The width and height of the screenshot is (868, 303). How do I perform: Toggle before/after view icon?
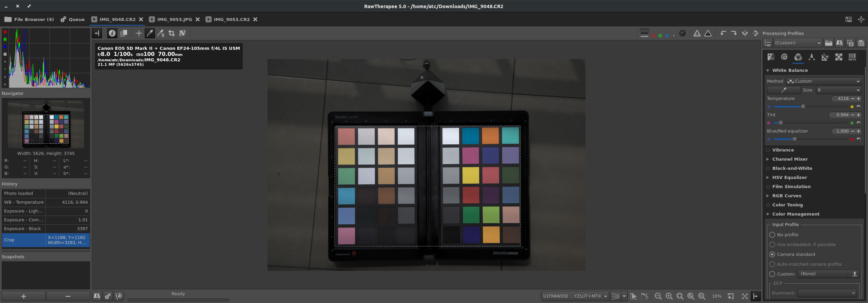pos(124,33)
